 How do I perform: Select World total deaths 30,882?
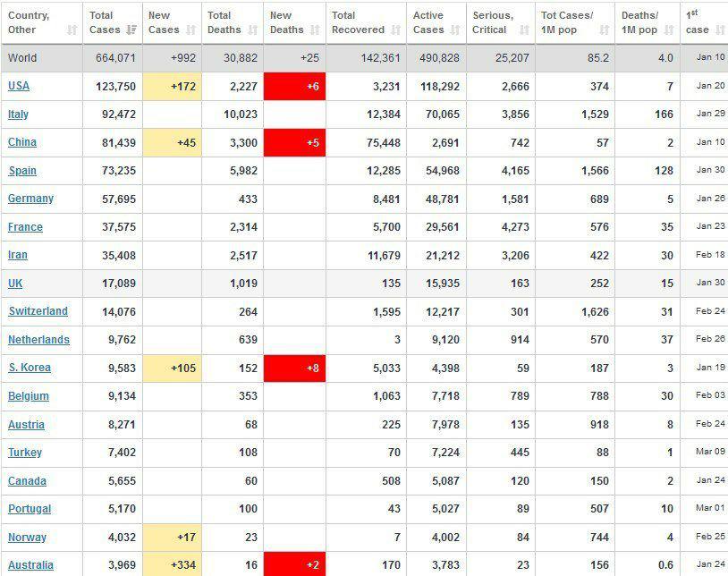coord(240,58)
